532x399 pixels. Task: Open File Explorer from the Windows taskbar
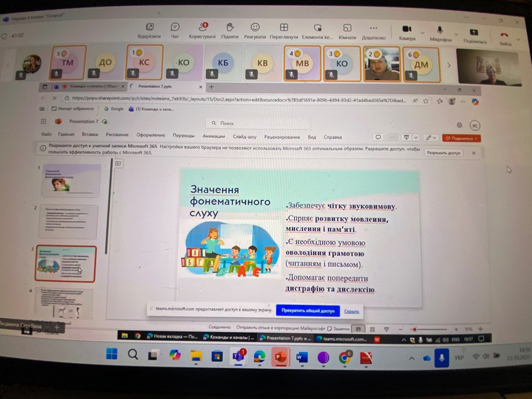196,356
